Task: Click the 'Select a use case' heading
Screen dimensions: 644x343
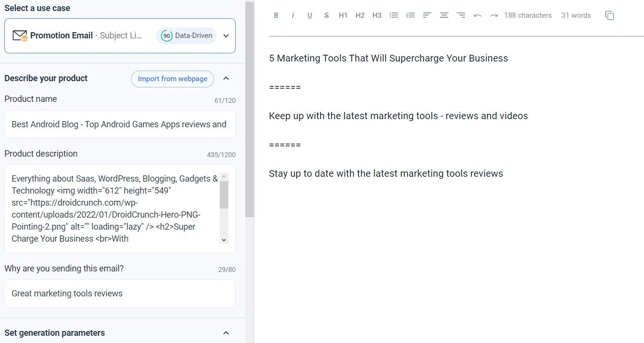Action: (37, 8)
